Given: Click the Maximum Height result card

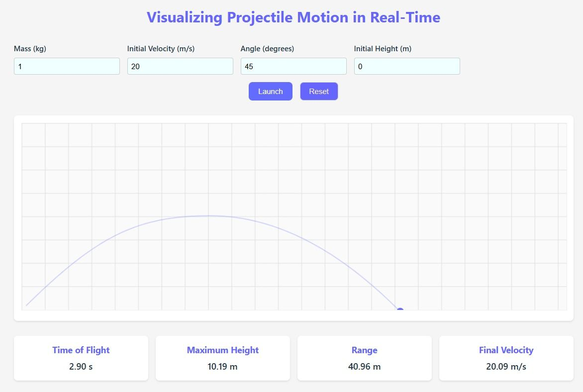Looking at the screenshot, I should [222, 358].
